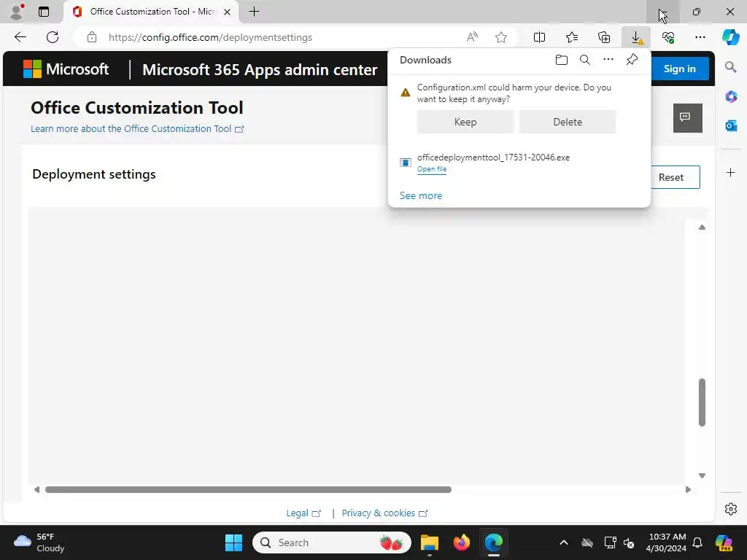Search downloads with magnifier icon
This screenshot has height=560, width=747.
(x=585, y=60)
